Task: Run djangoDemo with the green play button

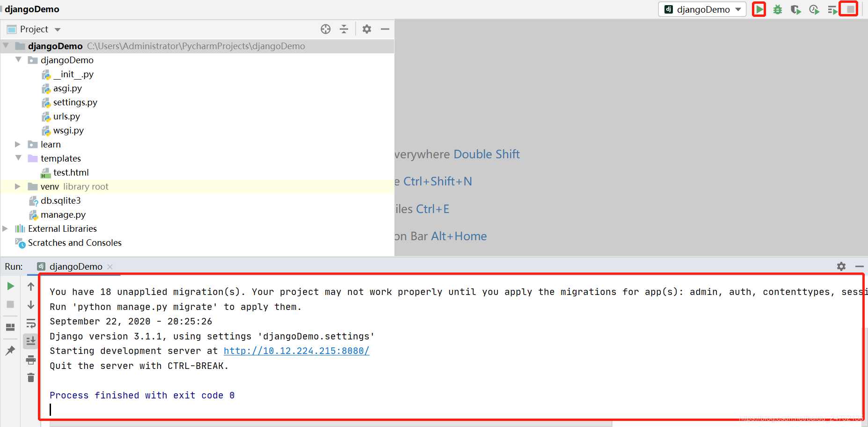Action: [759, 9]
